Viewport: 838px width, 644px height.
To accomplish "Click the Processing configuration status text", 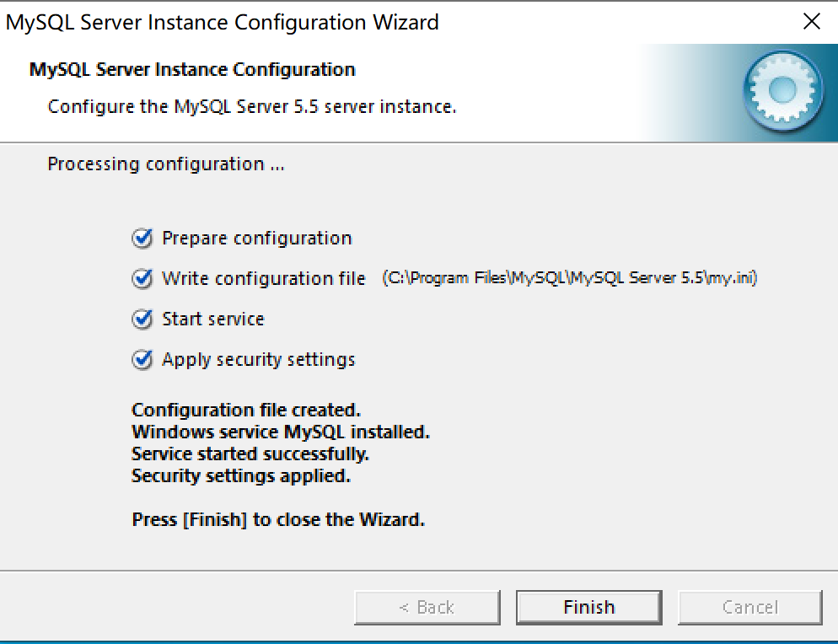I will tap(166, 164).
